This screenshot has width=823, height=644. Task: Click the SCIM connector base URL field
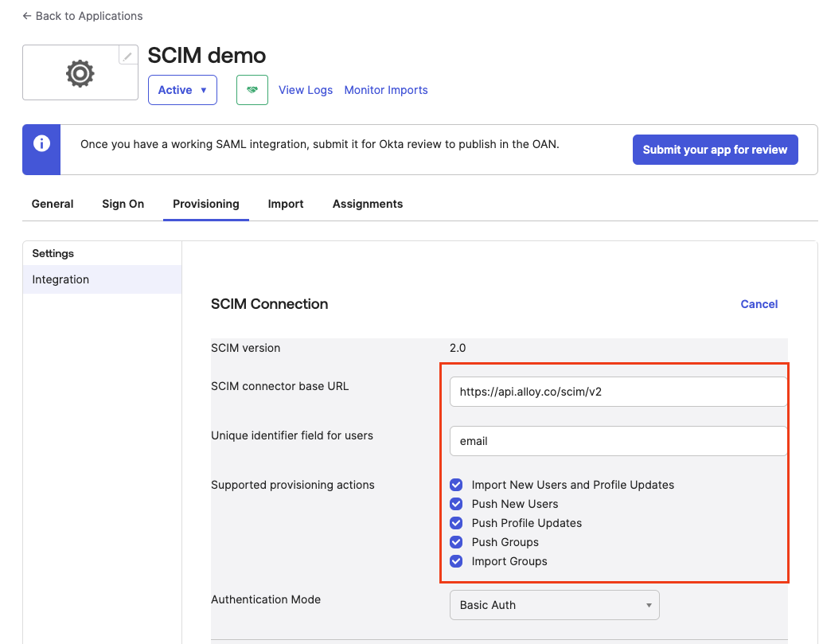click(618, 392)
